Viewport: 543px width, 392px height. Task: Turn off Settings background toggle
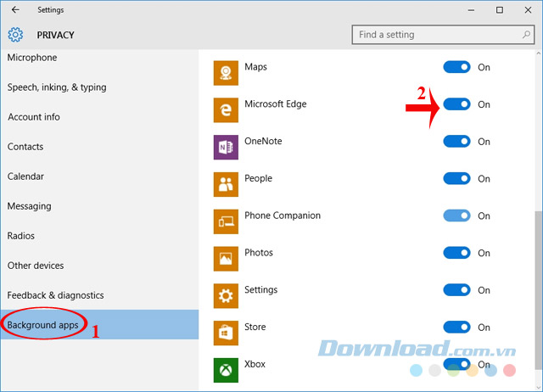point(456,290)
